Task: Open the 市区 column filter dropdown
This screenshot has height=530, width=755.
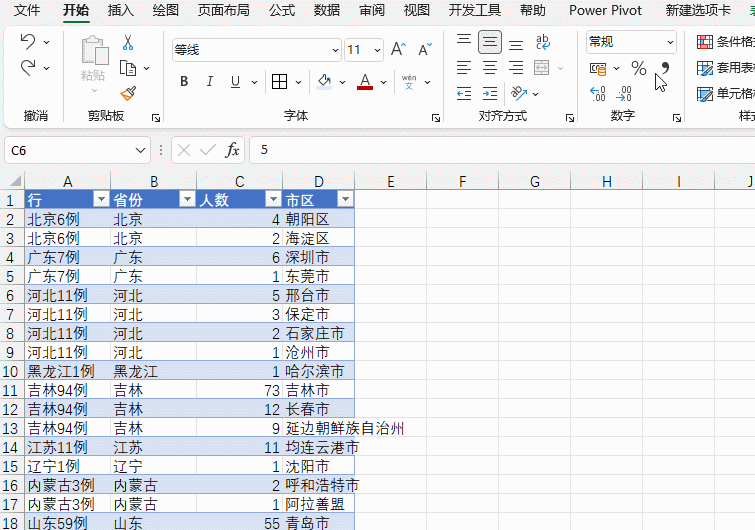Action: [x=345, y=199]
